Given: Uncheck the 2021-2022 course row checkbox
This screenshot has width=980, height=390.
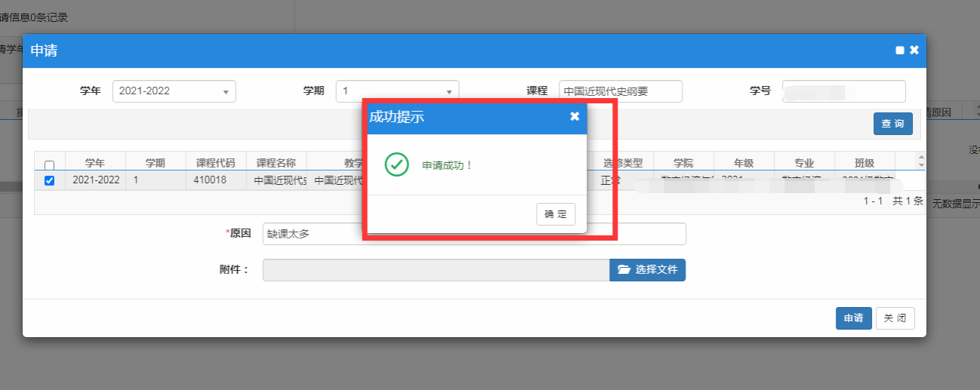Looking at the screenshot, I should point(49,180).
